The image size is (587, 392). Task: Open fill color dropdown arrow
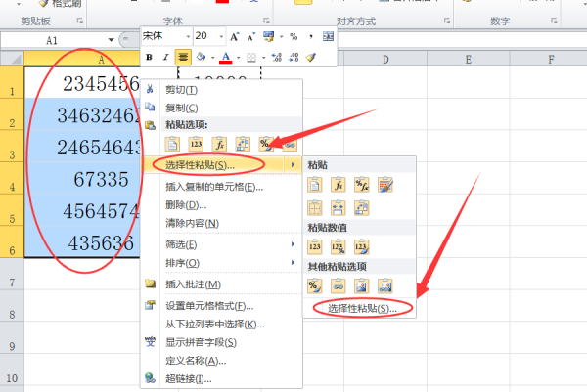(212, 58)
